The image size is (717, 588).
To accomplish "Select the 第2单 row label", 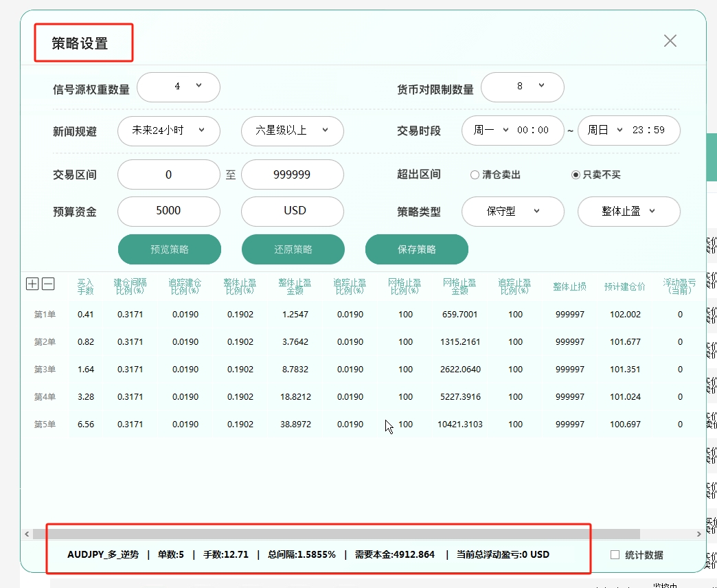I will point(45,342).
